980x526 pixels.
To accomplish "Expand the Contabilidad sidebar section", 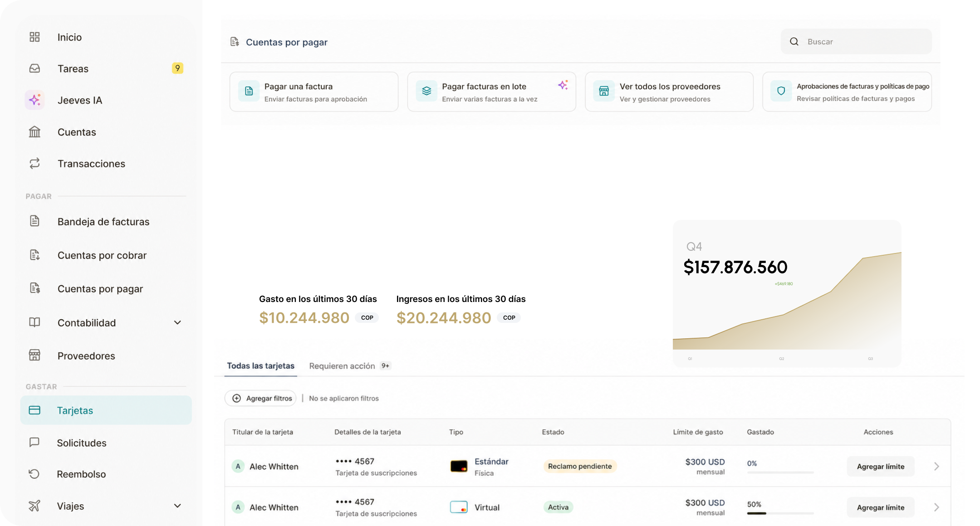I will tap(177, 322).
